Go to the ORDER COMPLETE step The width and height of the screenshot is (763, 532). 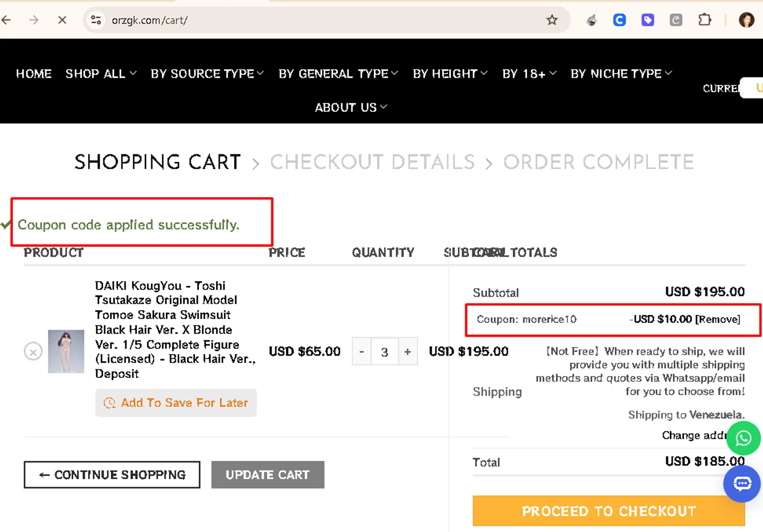tap(599, 162)
